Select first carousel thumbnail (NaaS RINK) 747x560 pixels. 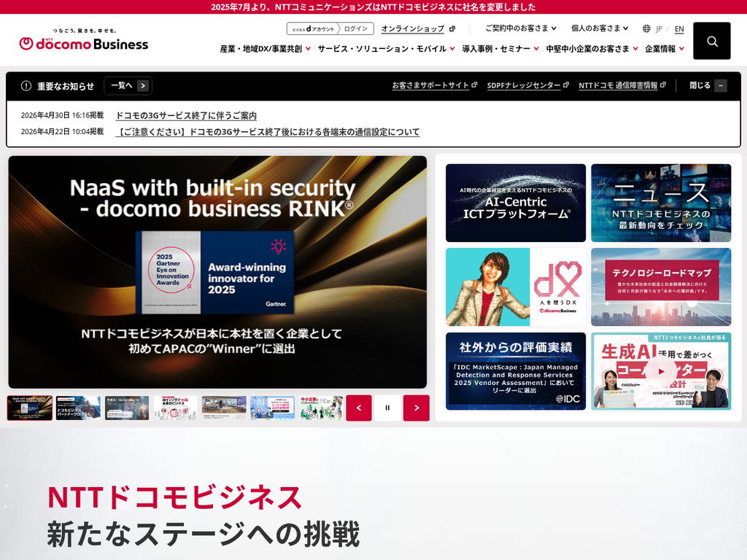point(29,408)
